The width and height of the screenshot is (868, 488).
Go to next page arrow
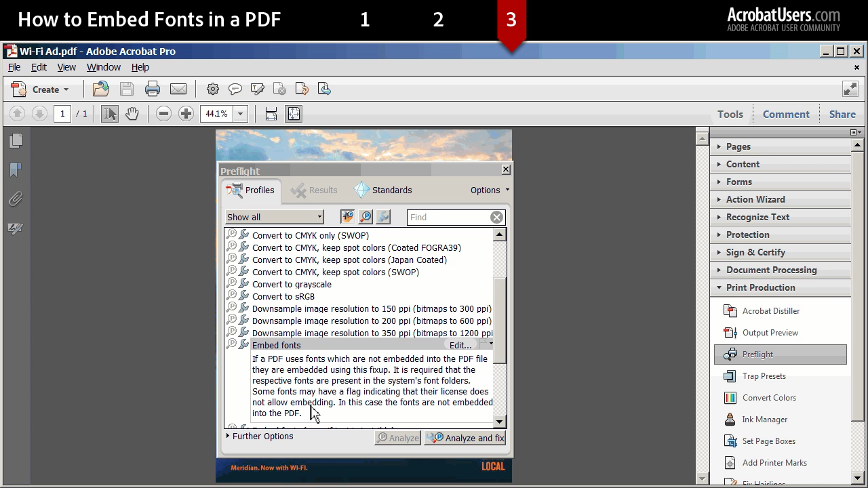39,114
